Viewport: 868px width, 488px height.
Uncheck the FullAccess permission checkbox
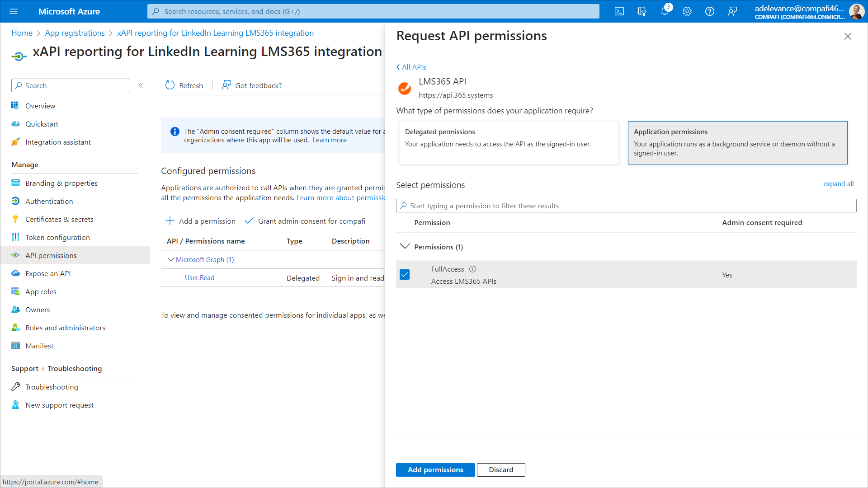tap(405, 275)
